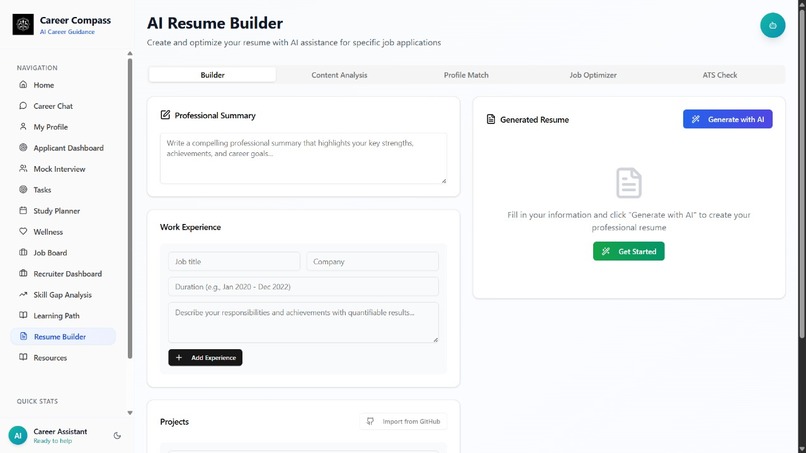Click Import from GitHub button
This screenshot has height=453, width=806.
[x=404, y=422]
